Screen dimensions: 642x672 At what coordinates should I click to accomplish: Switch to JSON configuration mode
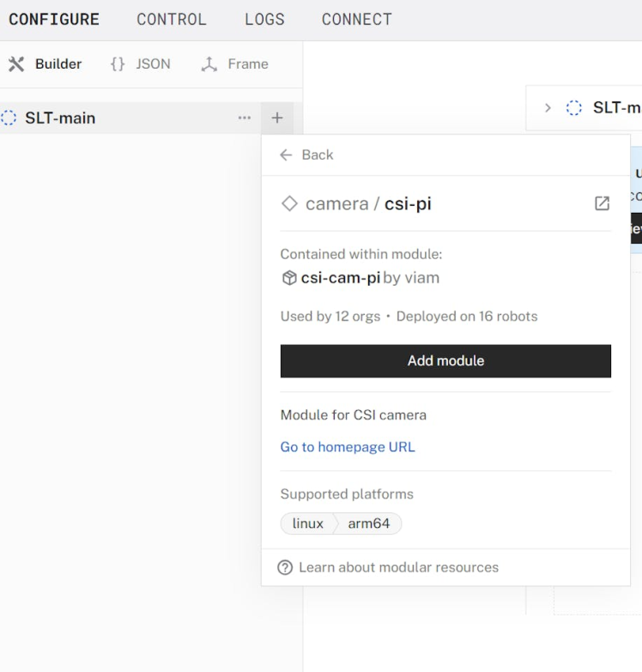pos(141,64)
